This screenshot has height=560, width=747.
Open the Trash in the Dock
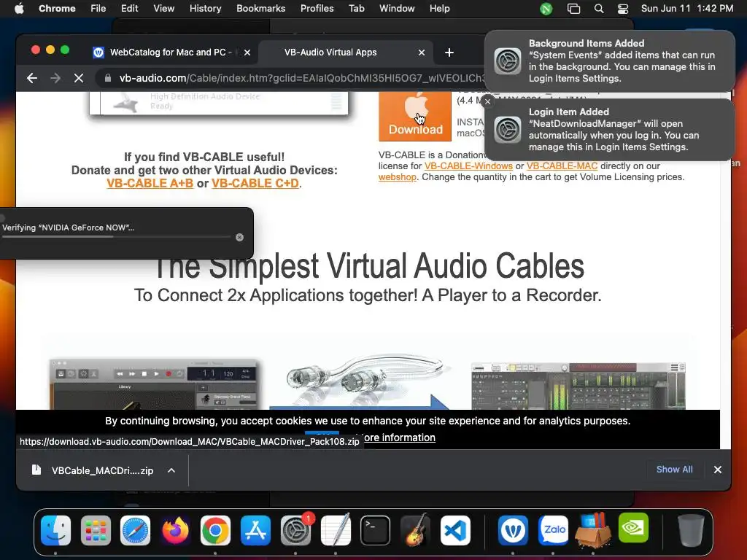click(x=691, y=530)
